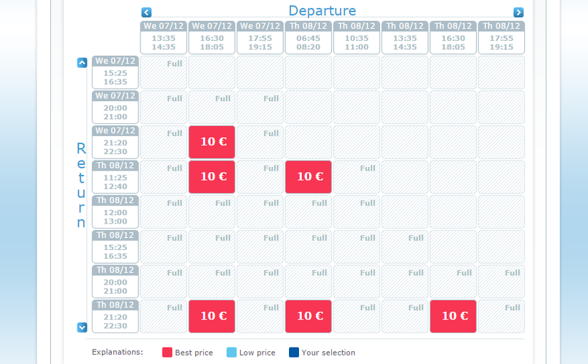This screenshot has width=588, height=364.
Task: Click the next departures right arrow
Action: [x=518, y=12]
